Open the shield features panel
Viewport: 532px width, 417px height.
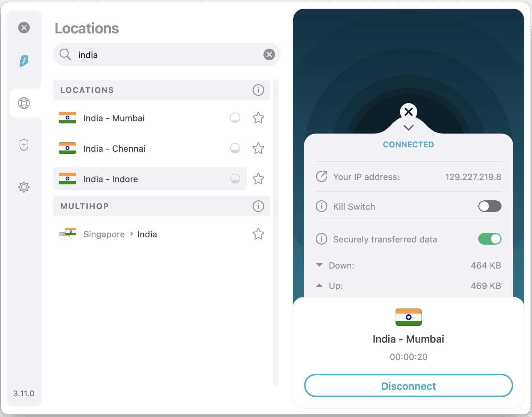(24, 145)
